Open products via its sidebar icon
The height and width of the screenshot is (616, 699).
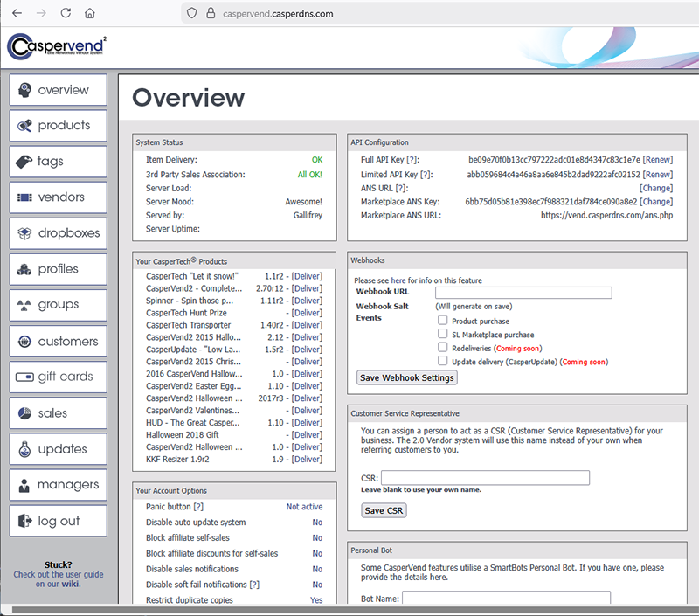(x=24, y=126)
